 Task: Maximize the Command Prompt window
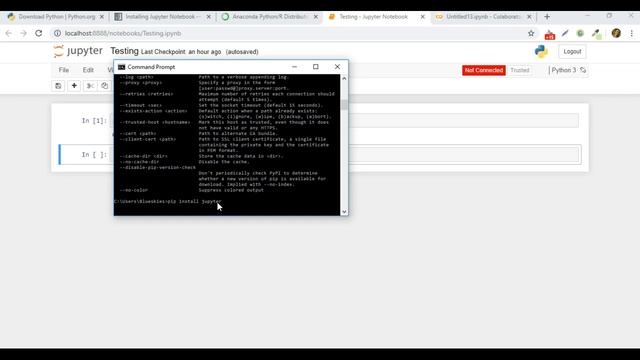point(316,67)
